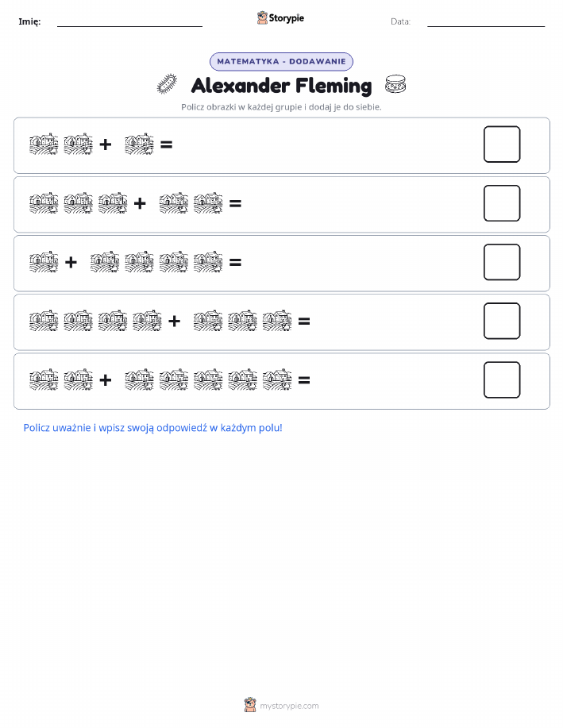The image size is (563, 728).
Task: Click the plus sign in the second row
Action: [139, 203]
